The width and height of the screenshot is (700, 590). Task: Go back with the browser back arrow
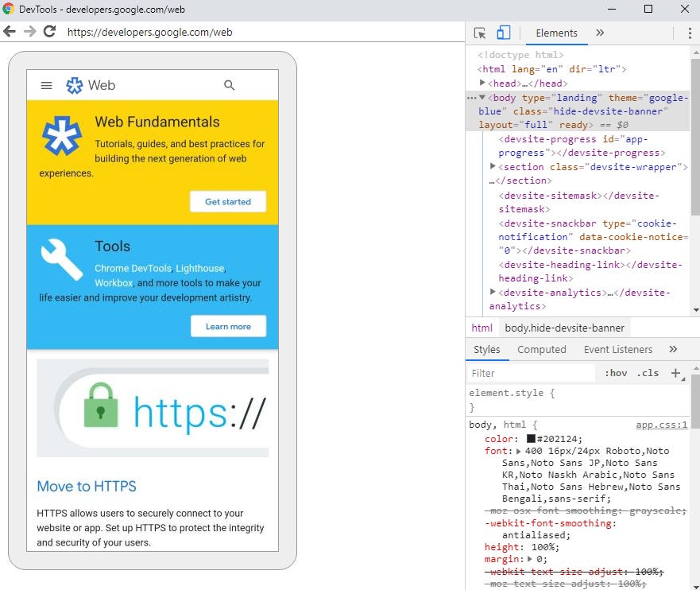10,32
